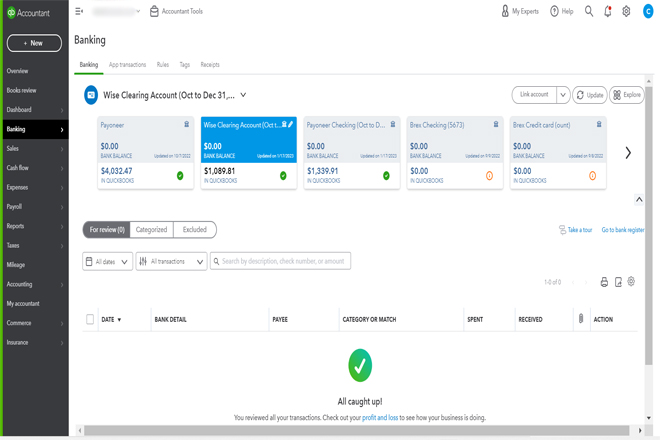This screenshot has width=660, height=440.
Task: Open the profit and loss link
Action: [x=380, y=418]
